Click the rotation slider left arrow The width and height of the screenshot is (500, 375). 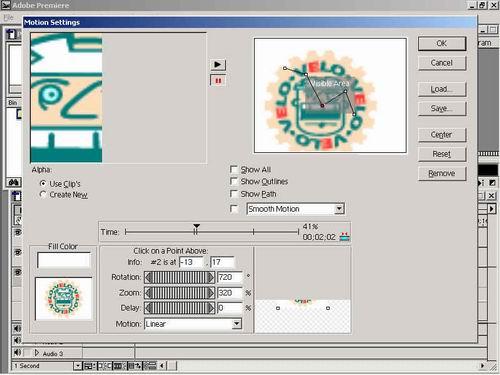click(148, 277)
